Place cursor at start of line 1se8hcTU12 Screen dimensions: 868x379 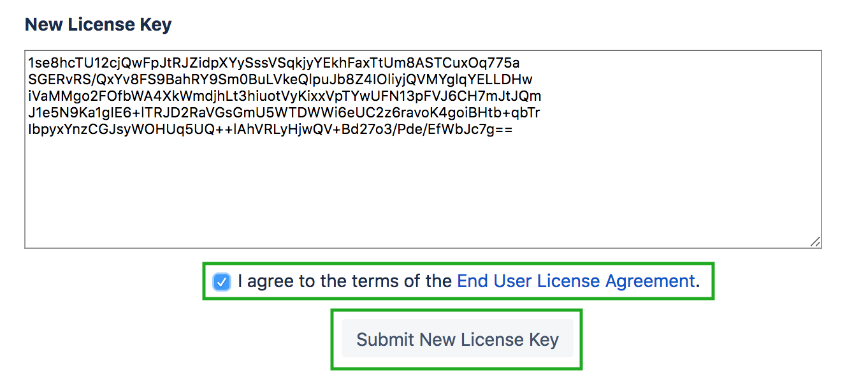pyautogui.click(x=29, y=63)
